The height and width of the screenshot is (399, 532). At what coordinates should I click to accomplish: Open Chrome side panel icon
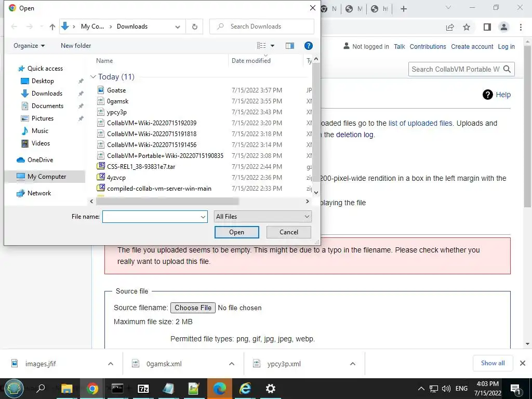click(487, 27)
